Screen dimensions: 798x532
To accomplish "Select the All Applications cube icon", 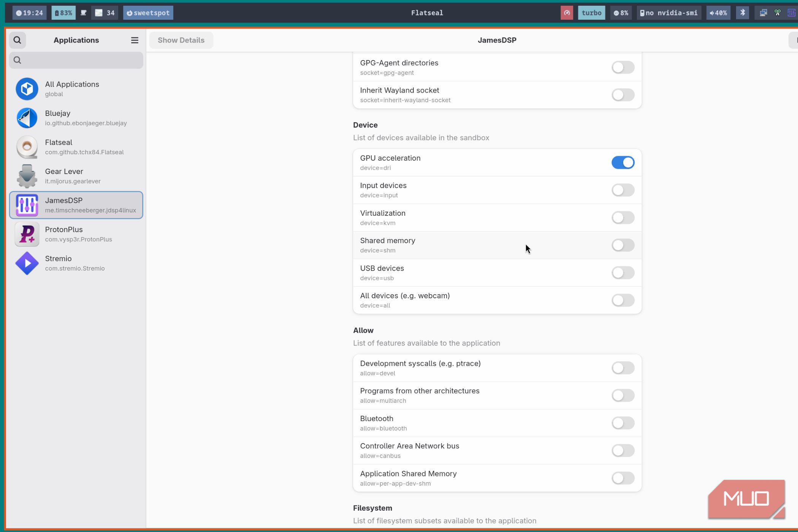I will point(27,89).
